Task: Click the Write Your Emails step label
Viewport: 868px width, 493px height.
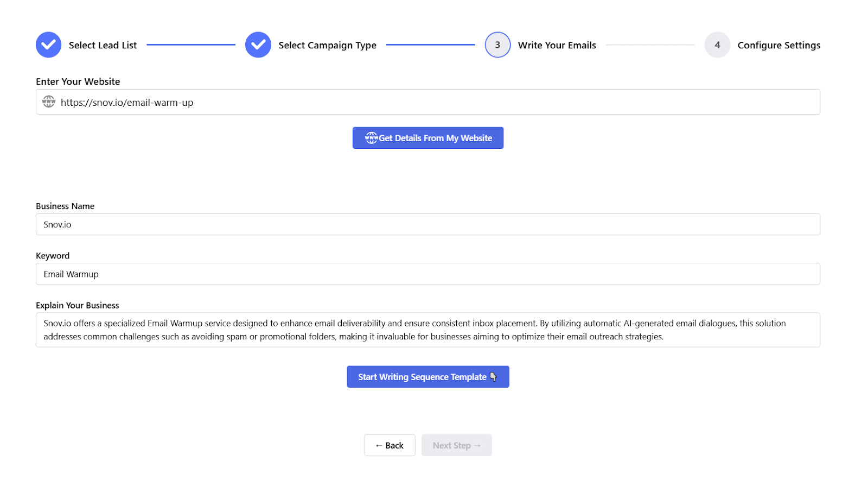Action: [x=557, y=45]
